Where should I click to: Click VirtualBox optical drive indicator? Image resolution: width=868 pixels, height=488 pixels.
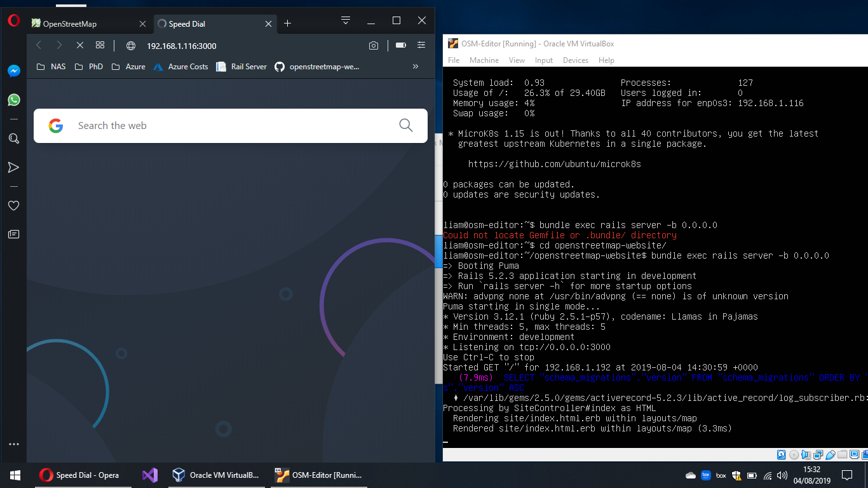(x=794, y=454)
